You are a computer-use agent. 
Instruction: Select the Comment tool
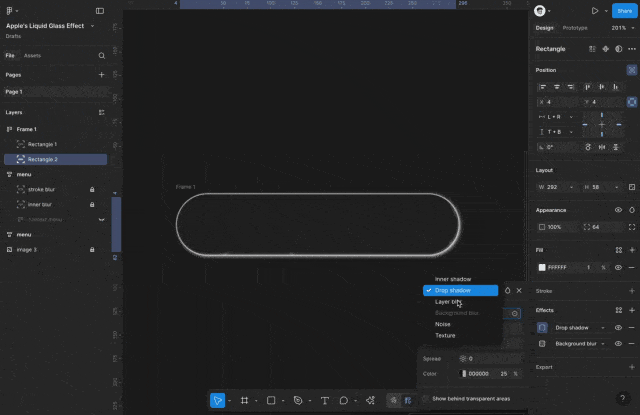(x=344, y=400)
